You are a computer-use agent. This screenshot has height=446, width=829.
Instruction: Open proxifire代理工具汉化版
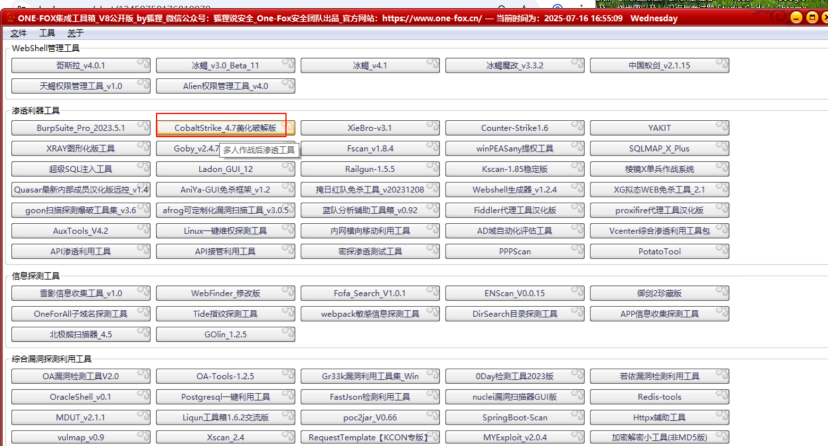click(660, 210)
